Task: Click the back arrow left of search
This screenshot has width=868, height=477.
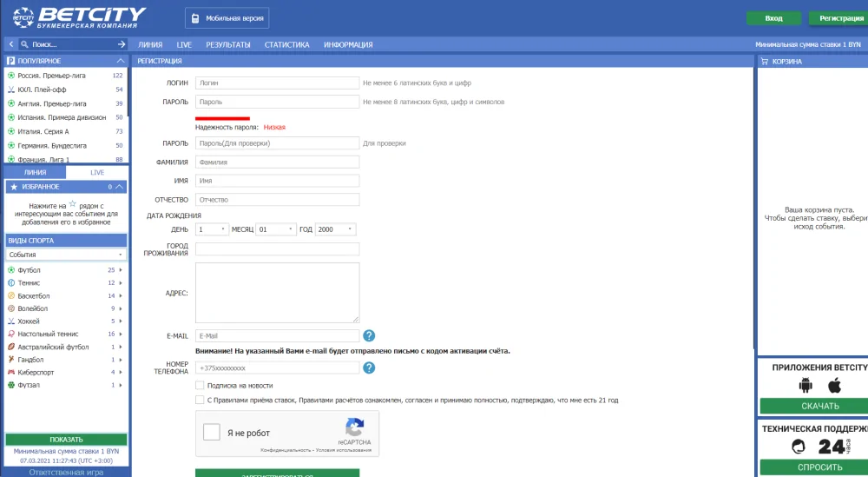Action: pos(11,44)
